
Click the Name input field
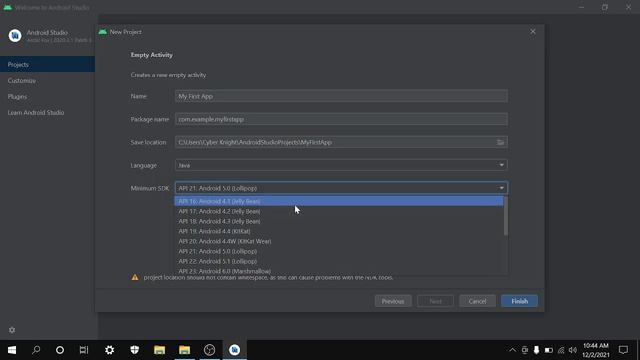(x=341, y=96)
